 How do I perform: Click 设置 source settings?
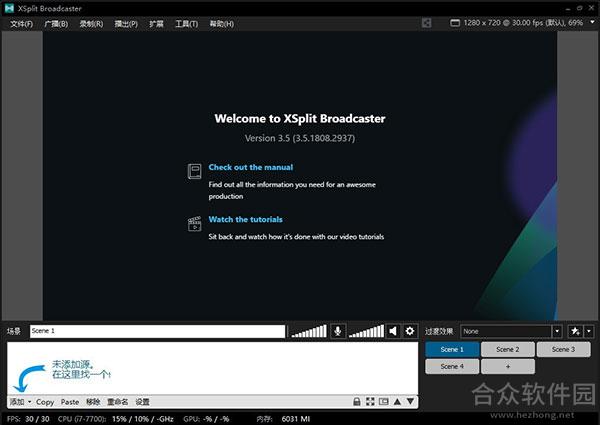[142, 402]
